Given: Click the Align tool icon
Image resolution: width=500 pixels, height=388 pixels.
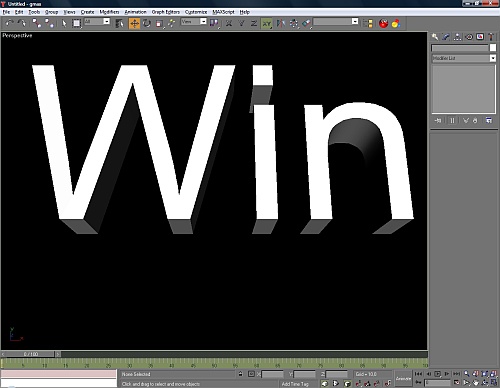Looking at the screenshot, I should [x=307, y=23].
